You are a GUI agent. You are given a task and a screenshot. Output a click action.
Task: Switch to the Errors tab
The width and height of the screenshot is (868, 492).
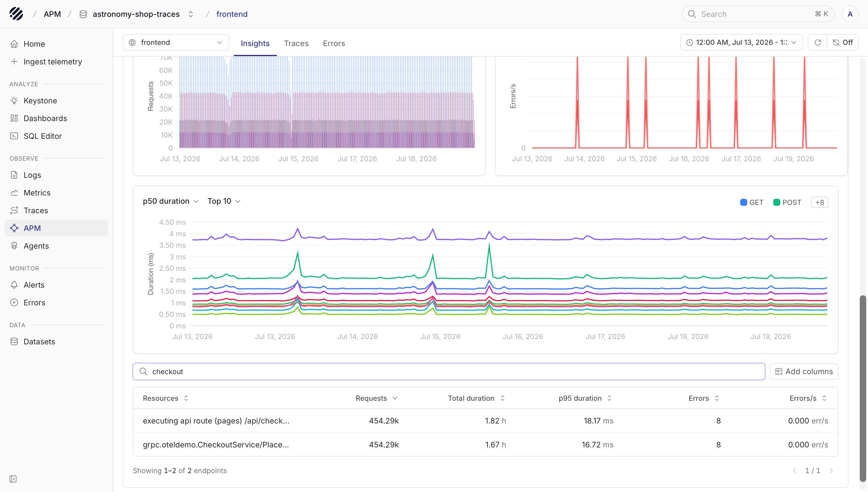[x=334, y=43]
